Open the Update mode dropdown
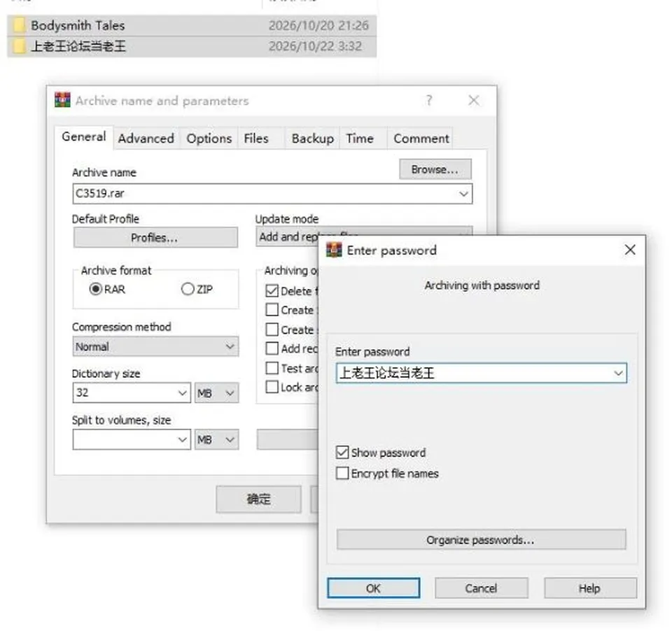Image resolution: width=672 pixels, height=631 pixels. [x=364, y=236]
